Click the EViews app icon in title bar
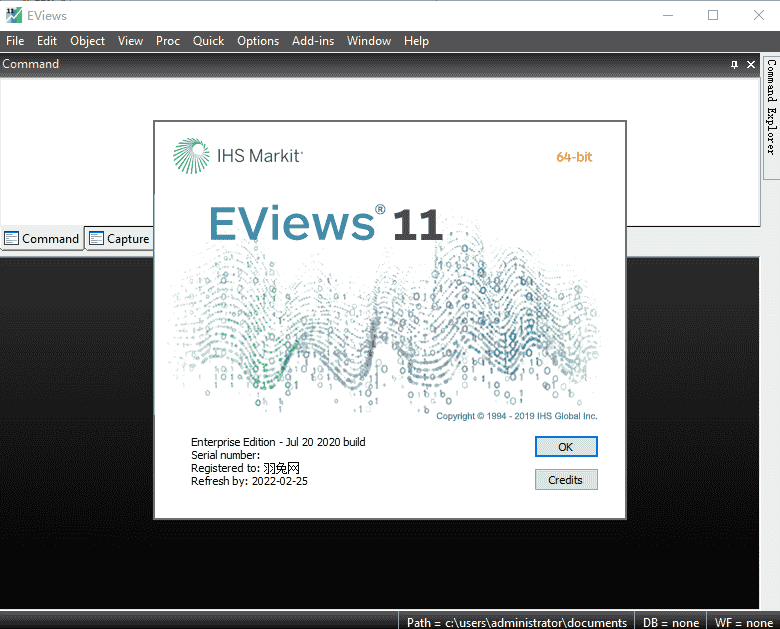This screenshot has height=629, width=780. point(13,15)
